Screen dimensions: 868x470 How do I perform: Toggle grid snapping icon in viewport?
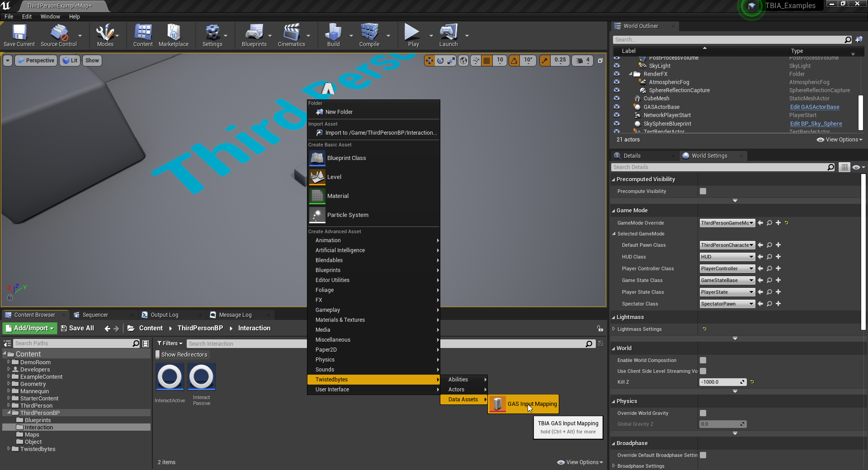(487, 61)
